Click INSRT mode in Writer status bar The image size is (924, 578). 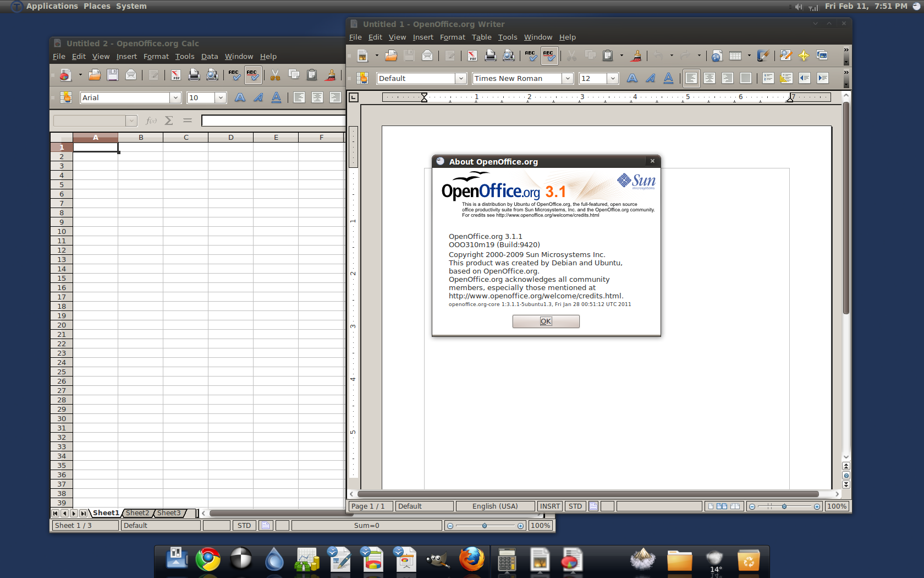click(550, 506)
